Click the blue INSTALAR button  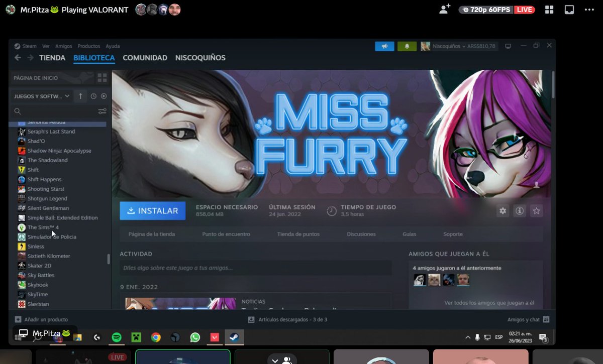pos(153,211)
